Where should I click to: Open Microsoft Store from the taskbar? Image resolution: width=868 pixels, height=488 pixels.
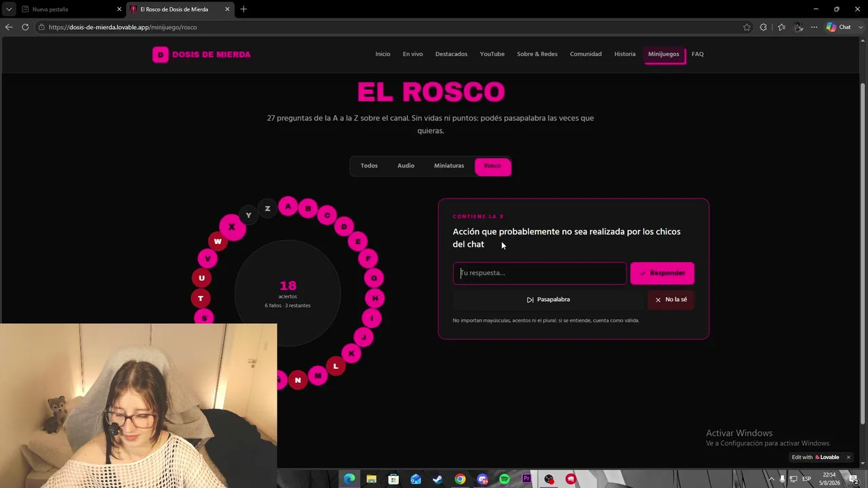coord(393,479)
